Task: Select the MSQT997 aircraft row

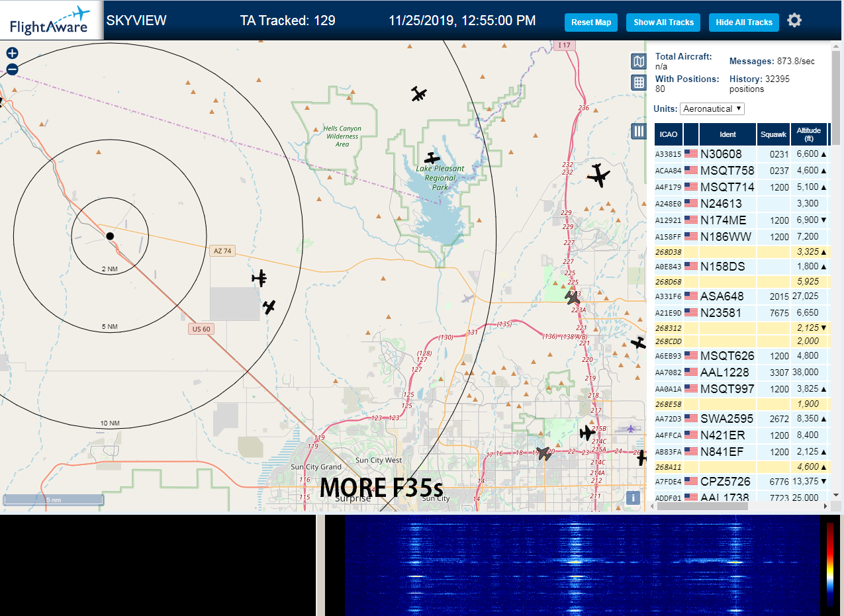Action: pos(741,388)
